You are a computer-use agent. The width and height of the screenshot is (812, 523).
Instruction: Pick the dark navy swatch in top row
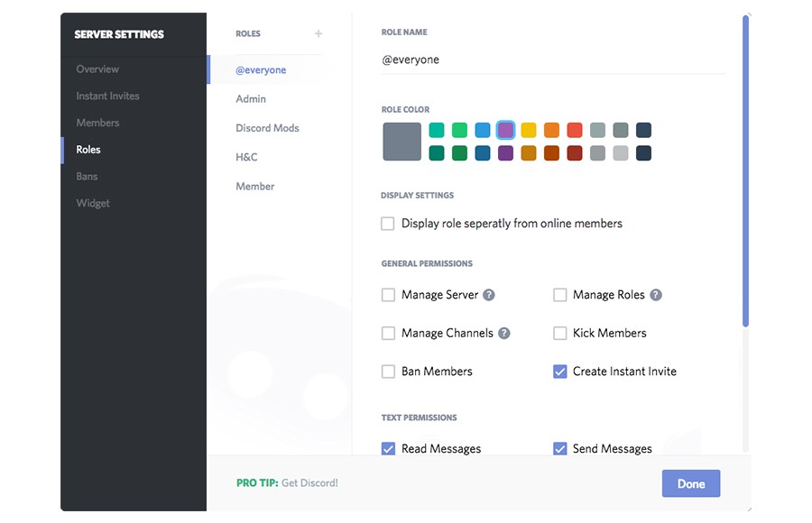coord(643,130)
